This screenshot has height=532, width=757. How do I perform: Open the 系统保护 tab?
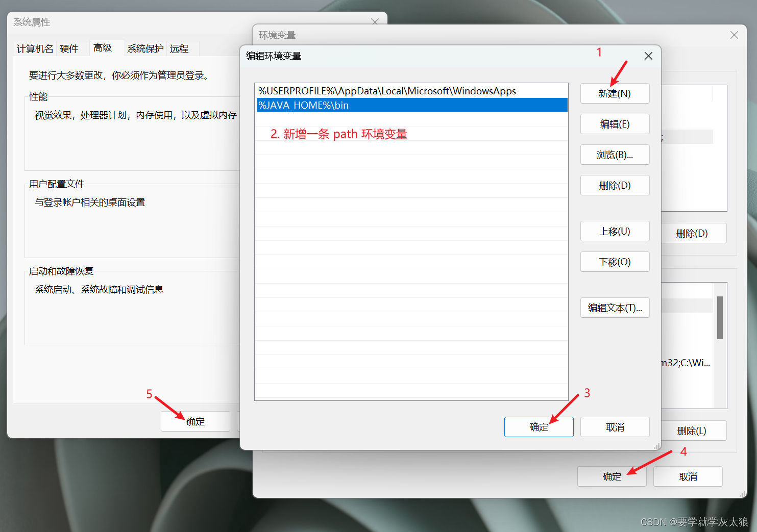(145, 48)
